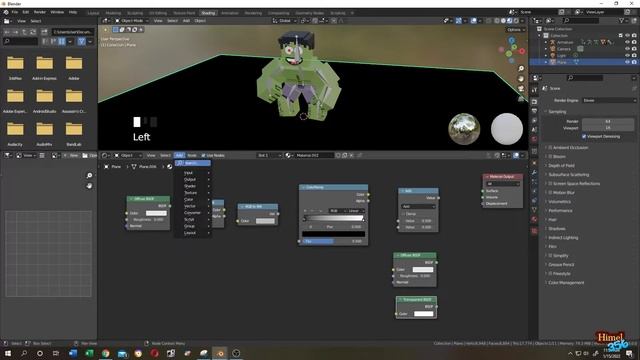Expand Depth of Field panel
This screenshot has height=360, width=640.
(x=561, y=165)
